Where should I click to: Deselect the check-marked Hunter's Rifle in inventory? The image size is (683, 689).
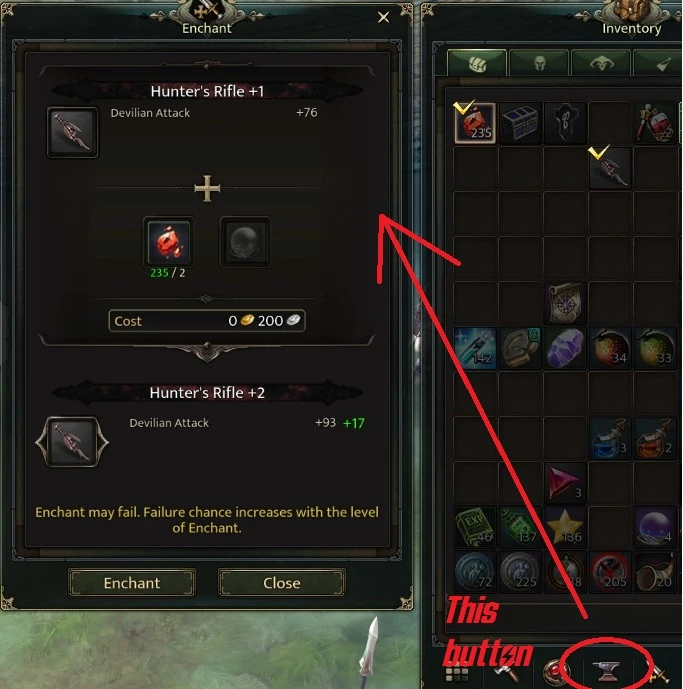(610, 168)
